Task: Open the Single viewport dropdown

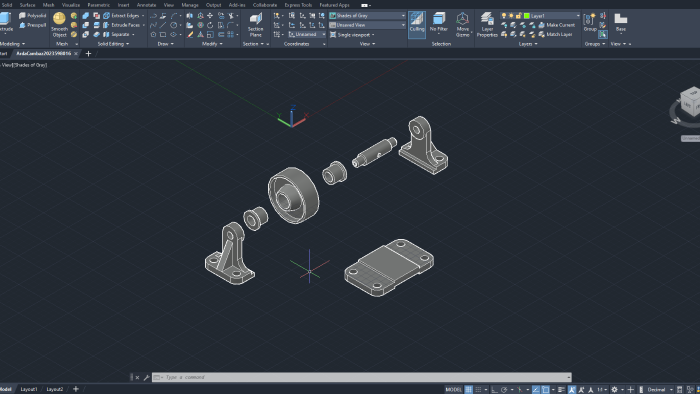Action: [352, 34]
